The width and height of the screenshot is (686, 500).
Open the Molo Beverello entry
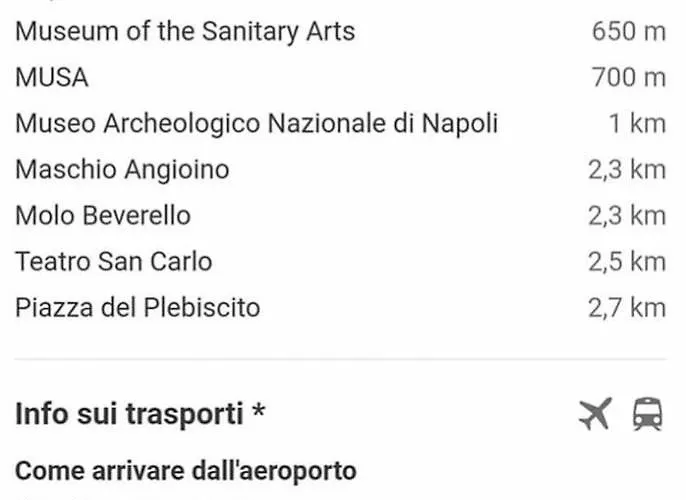point(102,216)
